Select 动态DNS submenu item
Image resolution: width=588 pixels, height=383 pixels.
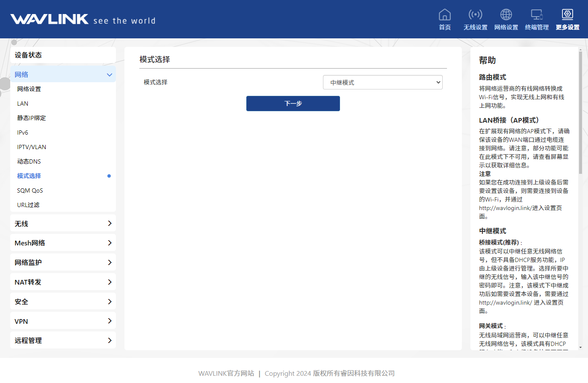pyautogui.click(x=29, y=161)
